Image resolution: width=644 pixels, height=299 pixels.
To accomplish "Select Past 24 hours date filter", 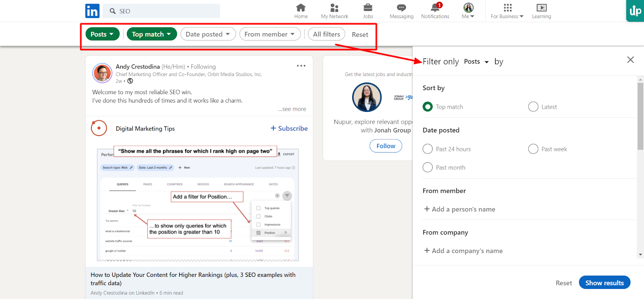I will pyautogui.click(x=427, y=149).
